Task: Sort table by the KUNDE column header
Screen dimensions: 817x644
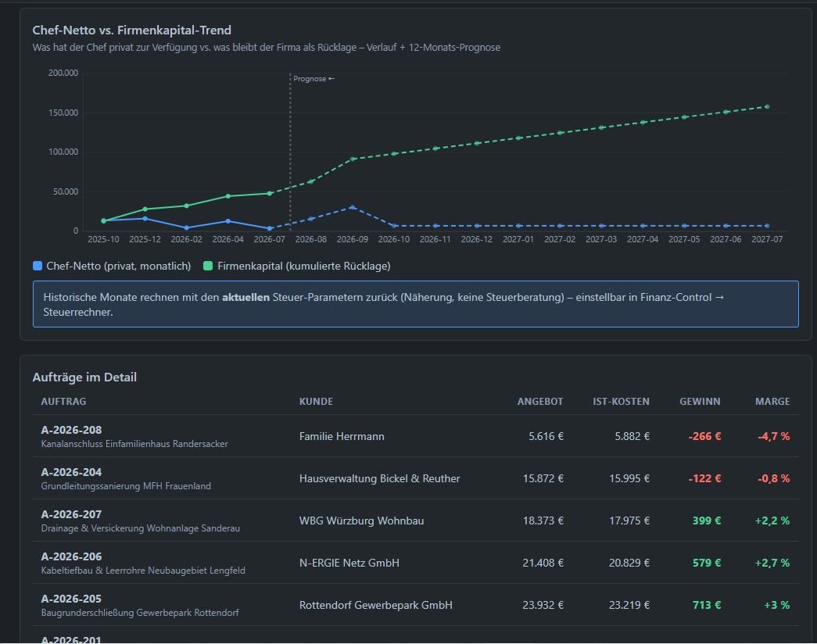Action: tap(316, 402)
